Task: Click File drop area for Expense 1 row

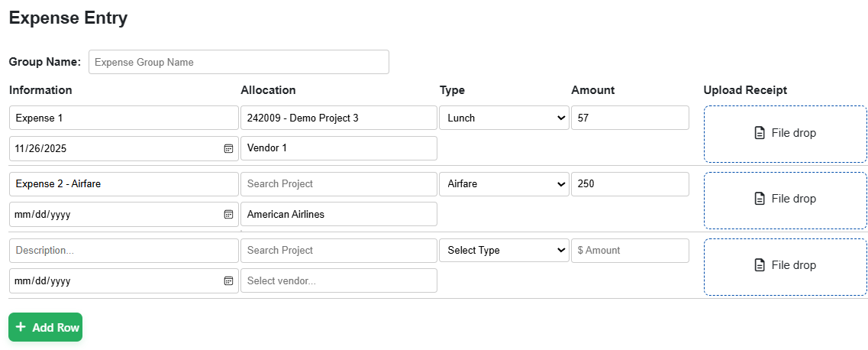Action: pyautogui.click(x=785, y=134)
